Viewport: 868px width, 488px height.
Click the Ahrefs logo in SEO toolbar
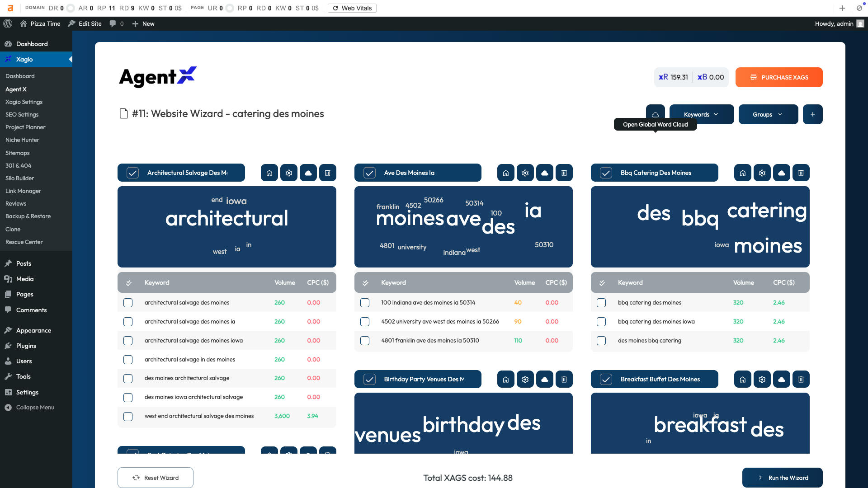tap(10, 8)
